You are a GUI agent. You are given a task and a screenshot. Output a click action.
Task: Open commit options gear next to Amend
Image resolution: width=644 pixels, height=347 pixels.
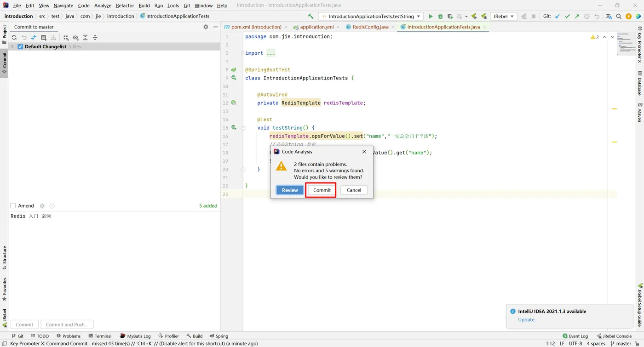click(x=42, y=206)
